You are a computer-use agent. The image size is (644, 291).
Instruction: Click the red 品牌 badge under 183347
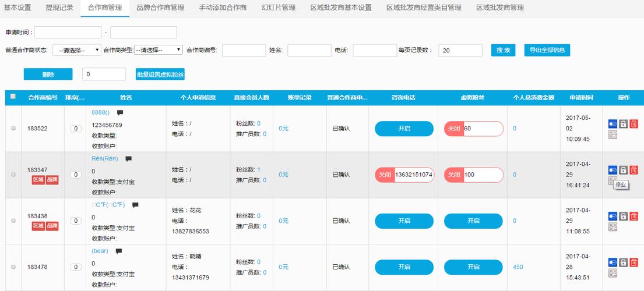point(52,180)
